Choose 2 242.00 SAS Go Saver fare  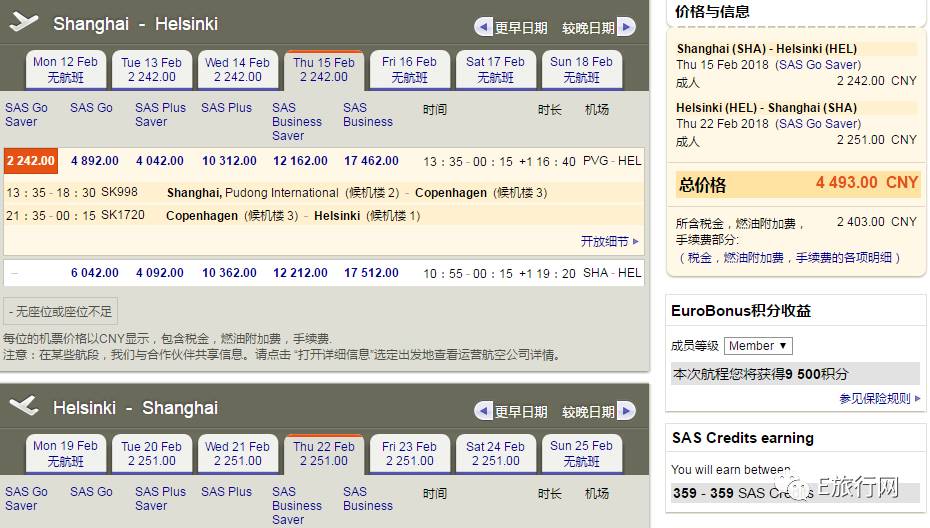pyautogui.click(x=31, y=161)
